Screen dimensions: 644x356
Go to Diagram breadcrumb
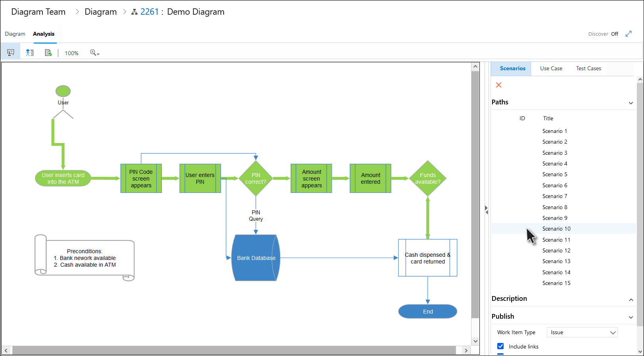(x=101, y=12)
